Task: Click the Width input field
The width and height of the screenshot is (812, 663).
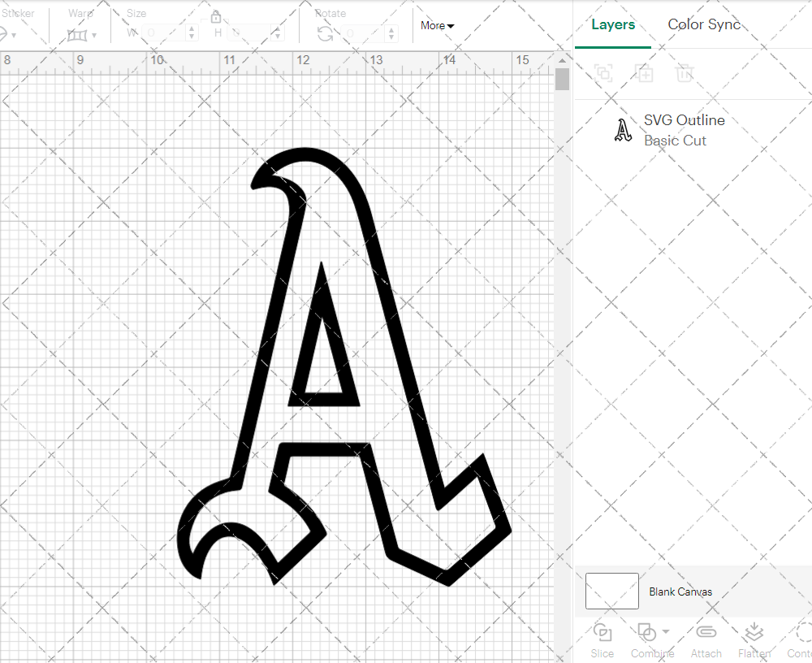Action: [x=163, y=33]
